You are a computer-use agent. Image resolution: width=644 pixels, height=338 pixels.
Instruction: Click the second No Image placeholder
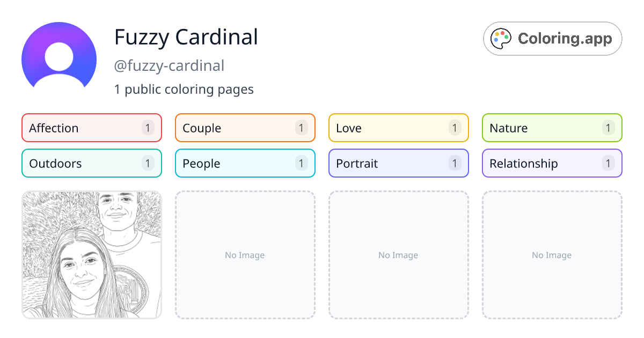pyautogui.click(x=398, y=255)
